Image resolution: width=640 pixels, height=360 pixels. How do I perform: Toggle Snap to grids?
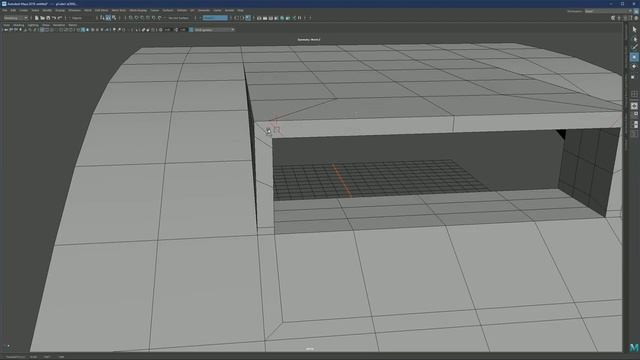[x=131, y=18]
